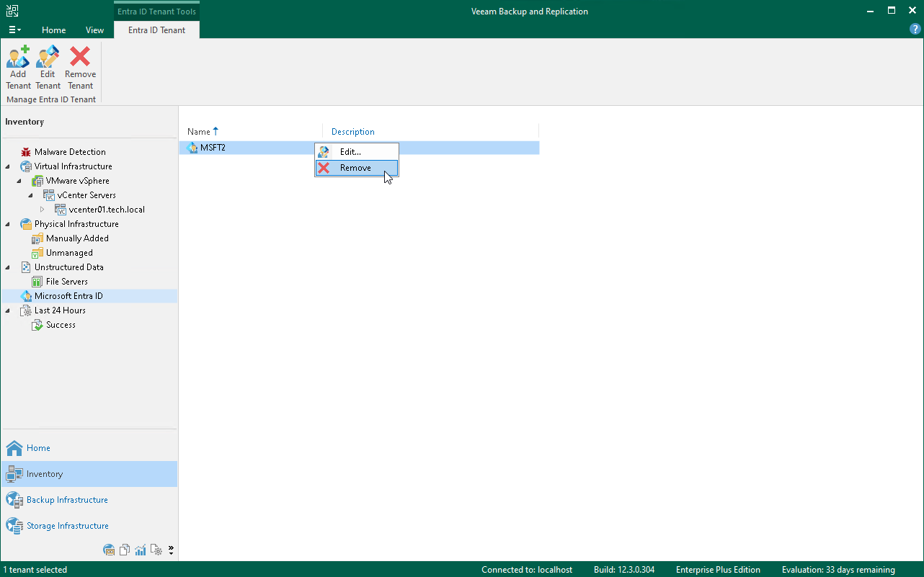Click the Physical Infrastructure node icon
This screenshot has width=924, height=577.
click(26, 224)
